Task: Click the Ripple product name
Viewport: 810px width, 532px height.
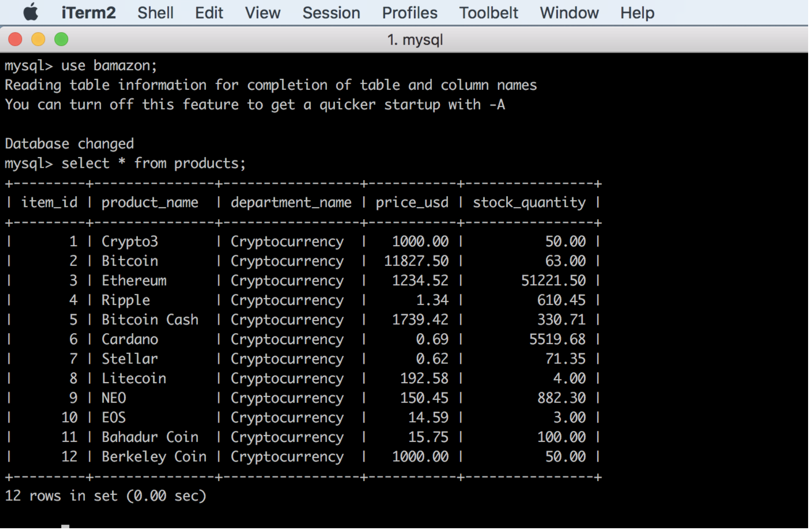Action: click(126, 300)
